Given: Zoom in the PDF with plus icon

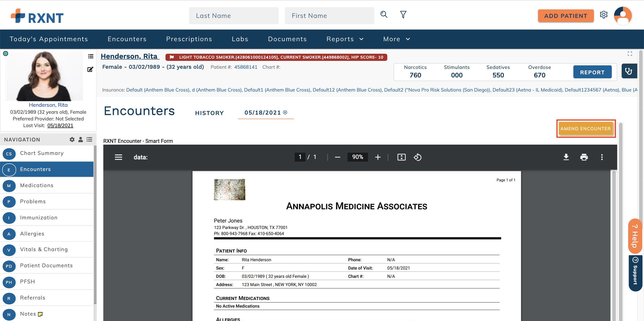Looking at the screenshot, I should [378, 157].
